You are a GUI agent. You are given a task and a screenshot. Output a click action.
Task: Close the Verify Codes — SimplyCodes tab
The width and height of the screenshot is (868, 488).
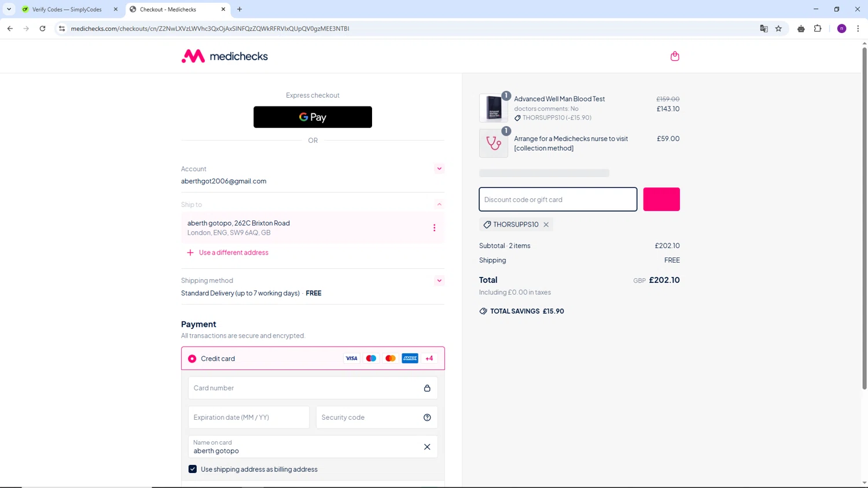point(116,9)
